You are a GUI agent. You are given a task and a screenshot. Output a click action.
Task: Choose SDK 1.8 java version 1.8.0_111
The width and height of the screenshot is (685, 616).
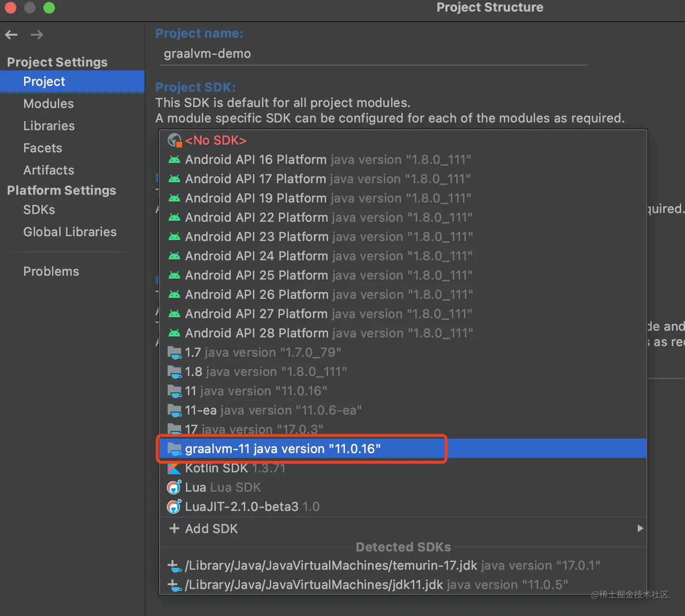pos(403,372)
